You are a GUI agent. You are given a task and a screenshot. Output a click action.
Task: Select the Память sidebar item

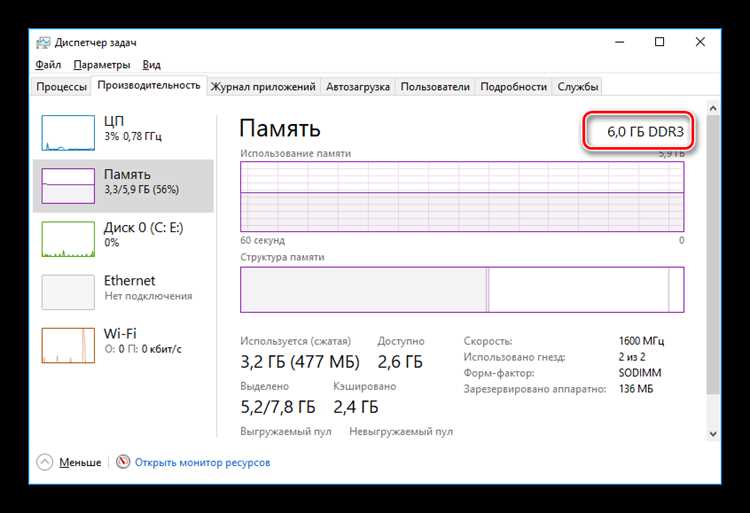123,186
